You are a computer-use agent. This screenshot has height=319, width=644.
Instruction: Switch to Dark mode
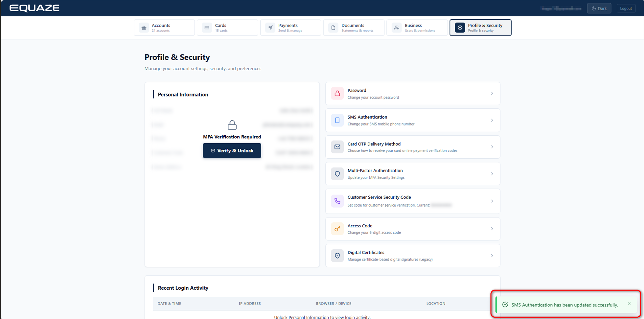coord(599,8)
